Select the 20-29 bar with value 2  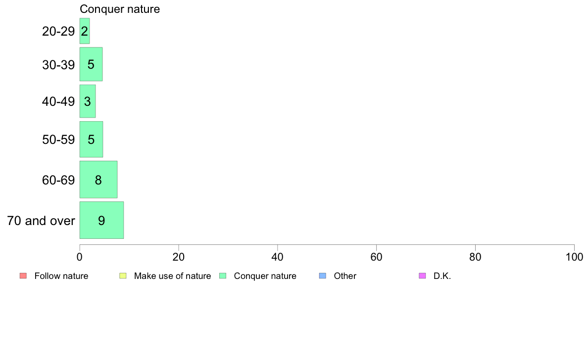click(x=85, y=31)
